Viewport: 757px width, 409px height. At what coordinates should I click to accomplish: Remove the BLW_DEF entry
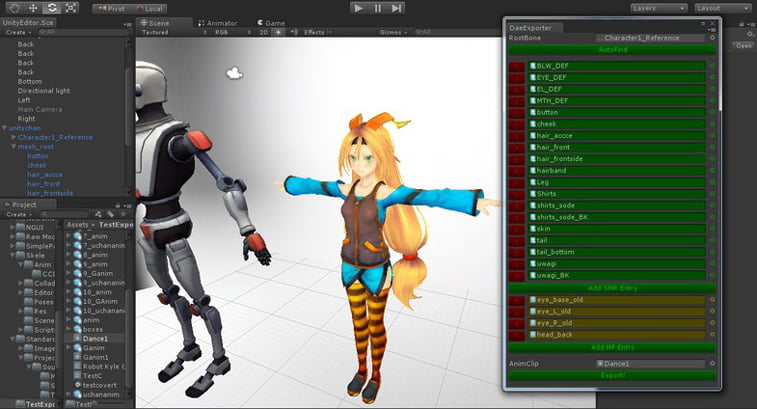[x=517, y=66]
